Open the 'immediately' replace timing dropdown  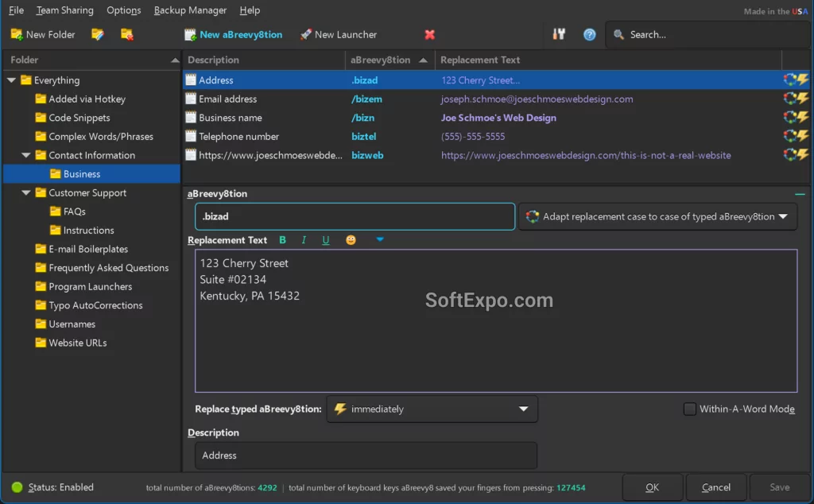[x=432, y=409]
